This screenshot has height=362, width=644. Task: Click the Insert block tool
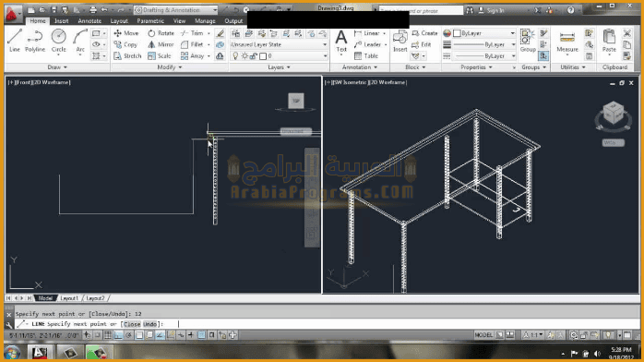[400, 41]
